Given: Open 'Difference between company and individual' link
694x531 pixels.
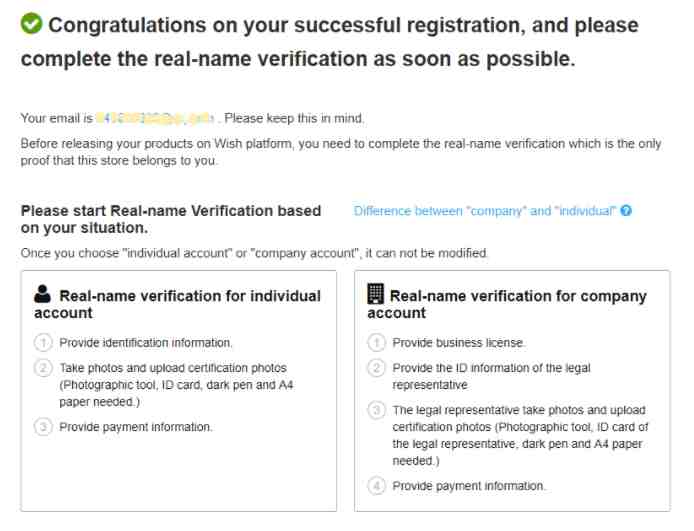Looking at the screenshot, I should [x=485, y=211].
